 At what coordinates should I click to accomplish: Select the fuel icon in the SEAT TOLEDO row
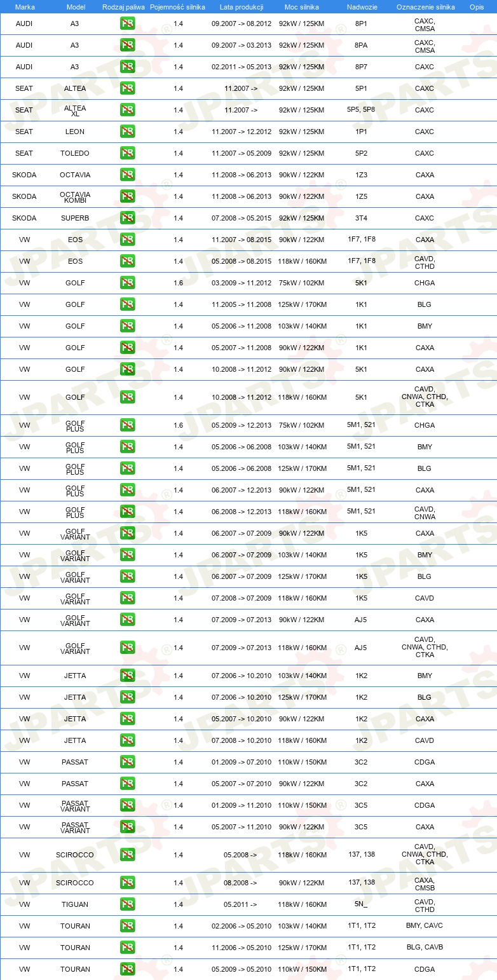coord(127,153)
